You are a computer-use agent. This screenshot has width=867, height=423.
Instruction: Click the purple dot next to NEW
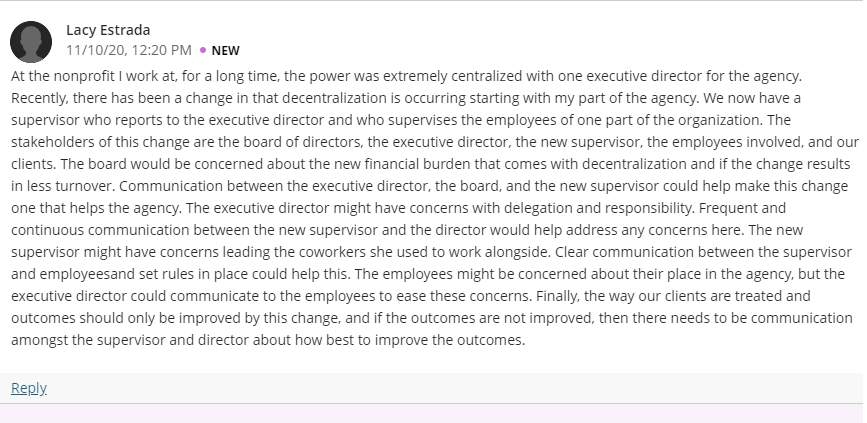(203, 50)
